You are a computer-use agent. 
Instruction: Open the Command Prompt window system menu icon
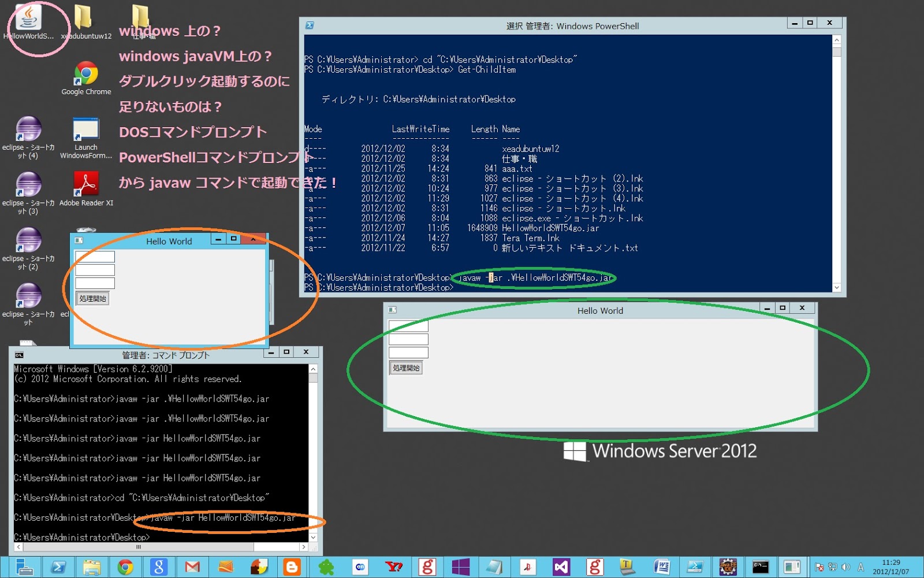pos(19,355)
